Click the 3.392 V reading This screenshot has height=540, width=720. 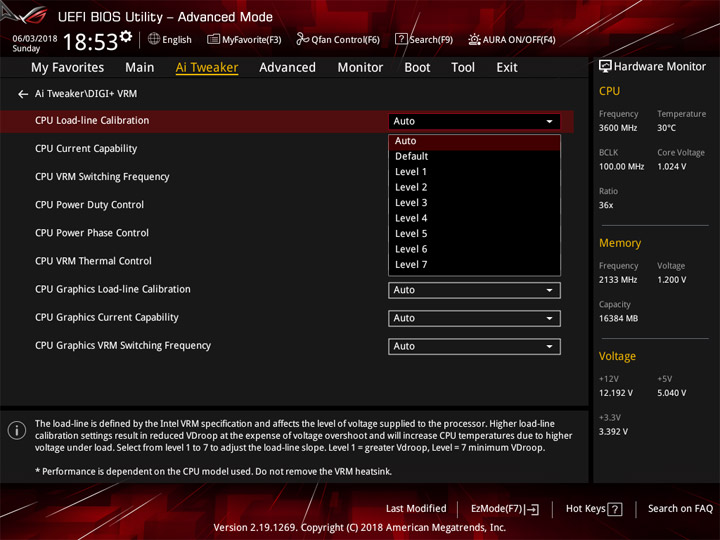click(613, 432)
